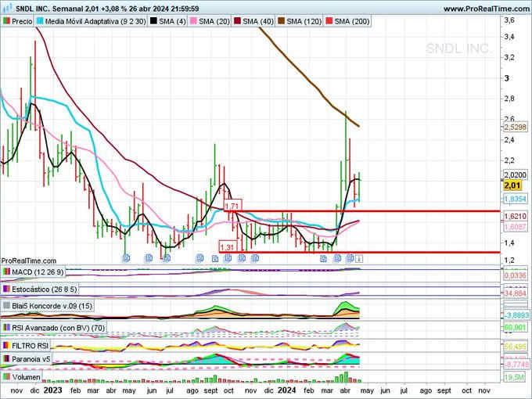The image size is (532, 399).
Task: Click the ProRealTime.com text at chart bottom-left
Action: pos(28,261)
